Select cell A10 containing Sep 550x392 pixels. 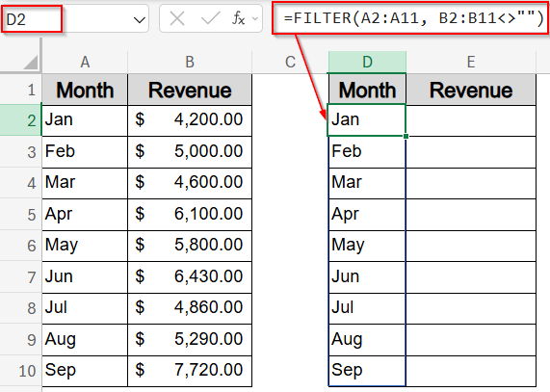[85, 371]
